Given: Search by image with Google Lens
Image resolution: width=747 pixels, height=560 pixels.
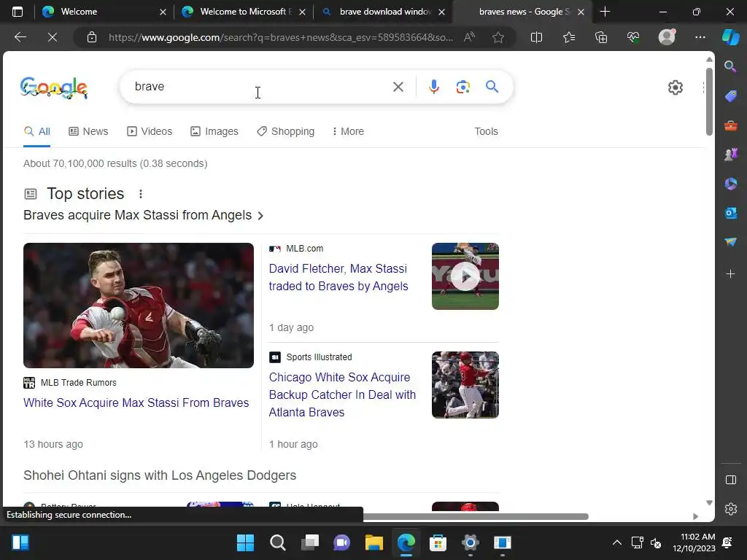Looking at the screenshot, I should pos(462,87).
